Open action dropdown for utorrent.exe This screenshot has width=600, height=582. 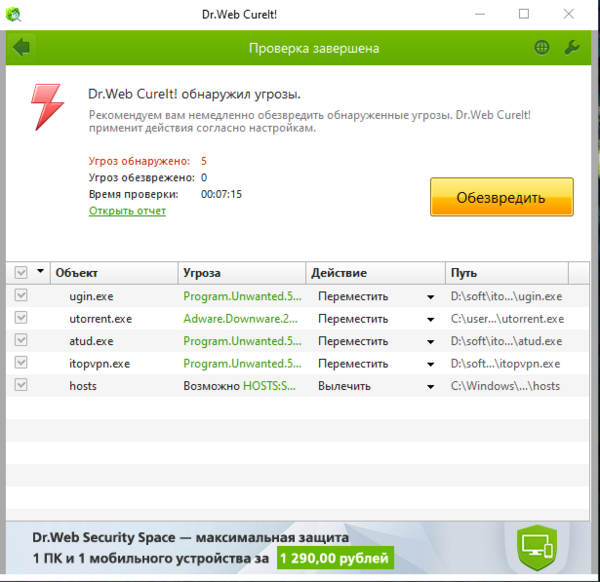(x=430, y=320)
